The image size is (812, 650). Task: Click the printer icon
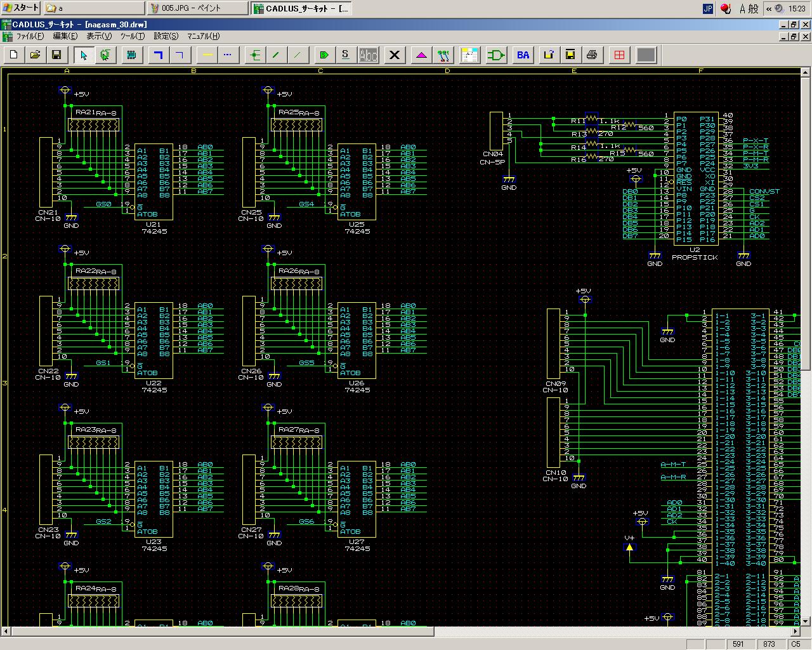click(x=592, y=55)
